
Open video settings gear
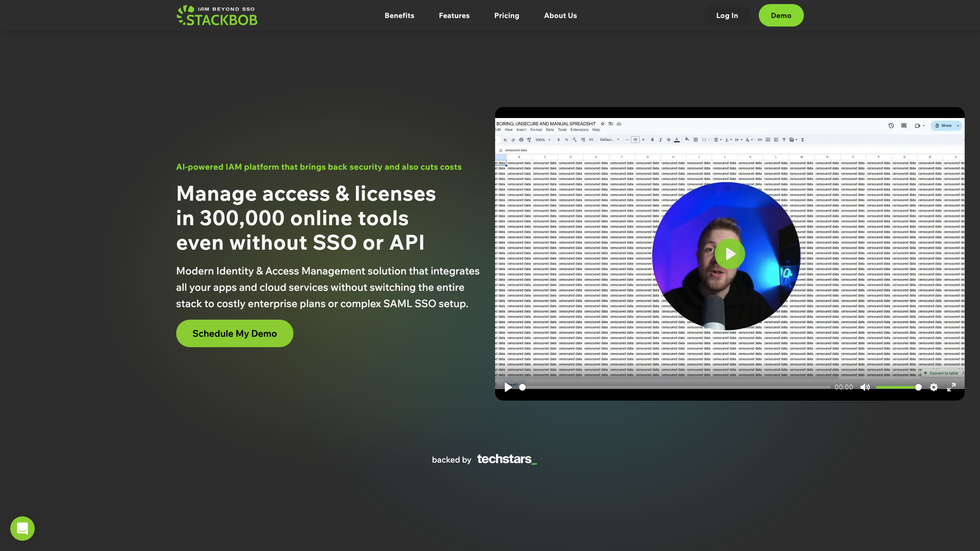click(934, 387)
